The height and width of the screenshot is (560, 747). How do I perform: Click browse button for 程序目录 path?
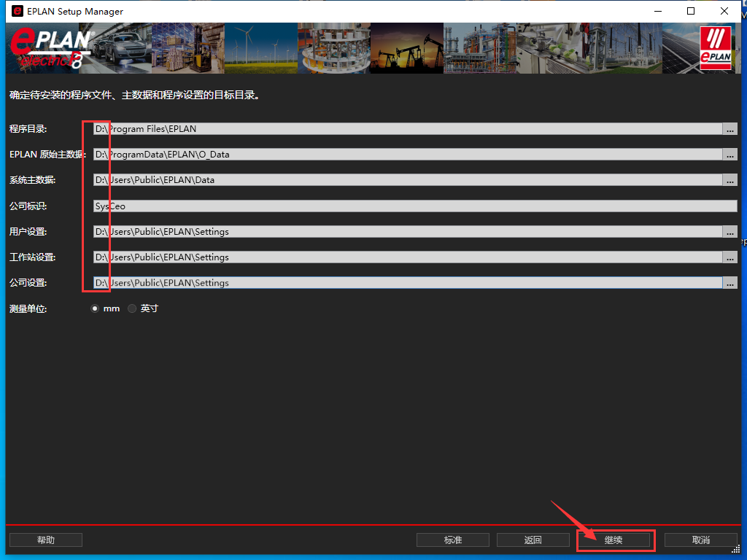729,129
